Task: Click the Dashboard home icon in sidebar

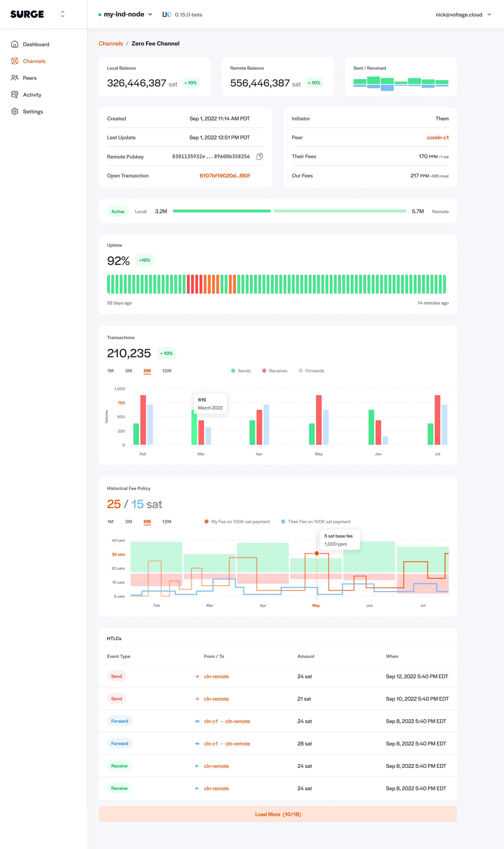Action: (x=15, y=44)
